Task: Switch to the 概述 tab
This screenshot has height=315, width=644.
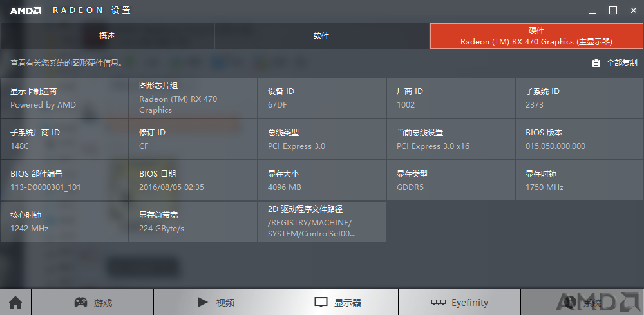Action: point(107,36)
